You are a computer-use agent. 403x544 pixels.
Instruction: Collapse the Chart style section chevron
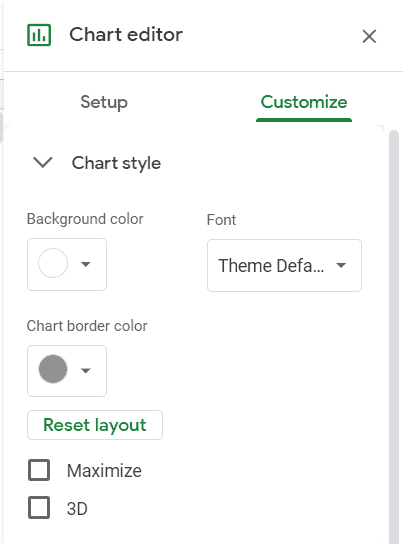[43, 162]
